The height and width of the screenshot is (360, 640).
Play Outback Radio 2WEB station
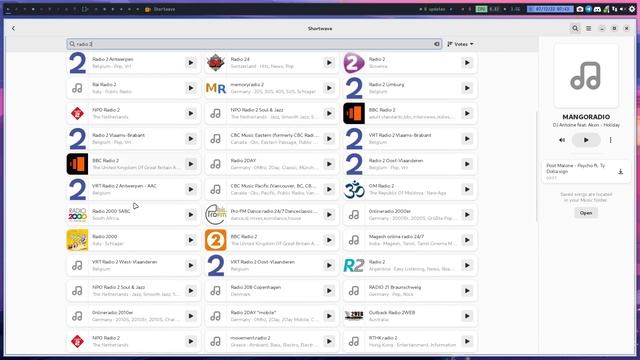coord(467,316)
